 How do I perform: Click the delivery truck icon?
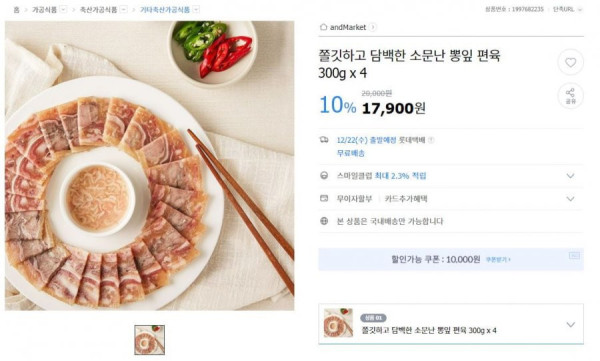[x=324, y=140]
